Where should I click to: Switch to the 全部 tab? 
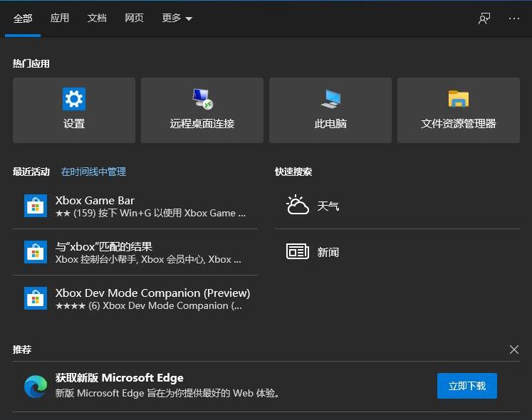pyautogui.click(x=23, y=18)
